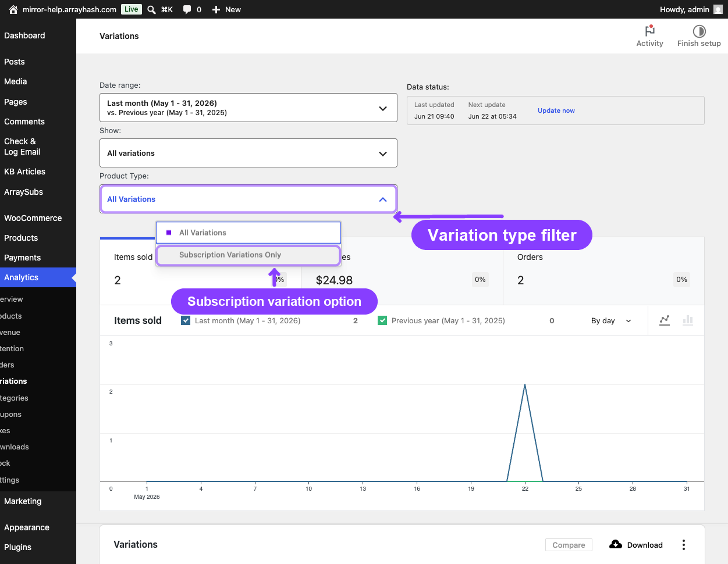This screenshot has height=564, width=728.
Task: Select Subscription Variations Only option
Action: point(248,255)
